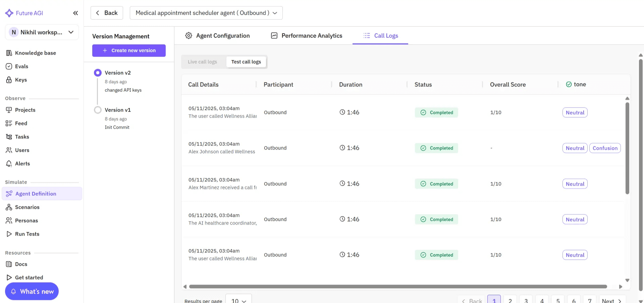Click the Participant column header
644x303 pixels.
click(278, 84)
